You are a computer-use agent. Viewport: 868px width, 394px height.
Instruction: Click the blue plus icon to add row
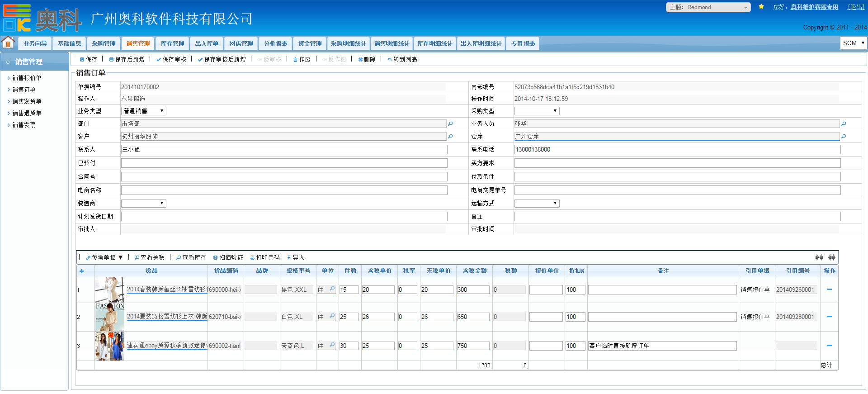click(82, 271)
